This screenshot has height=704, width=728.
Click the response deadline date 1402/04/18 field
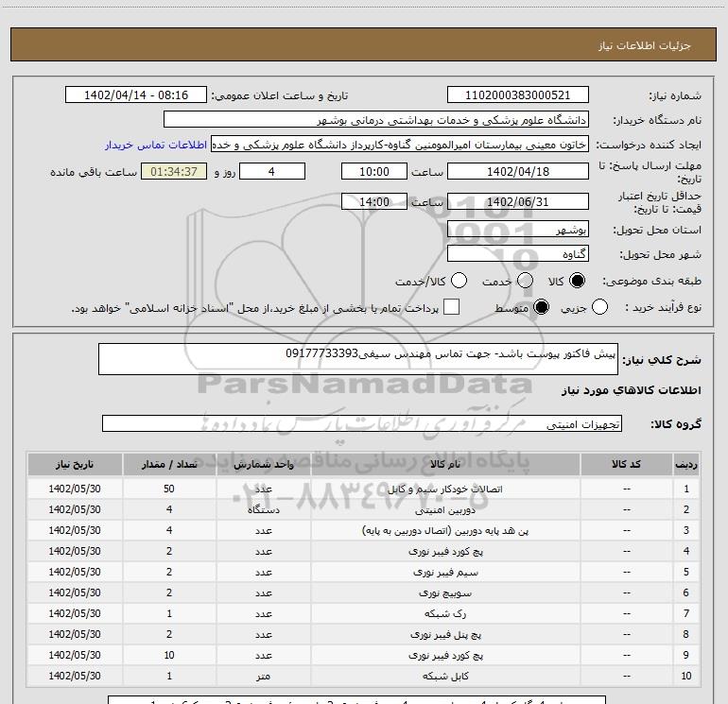click(x=517, y=172)
